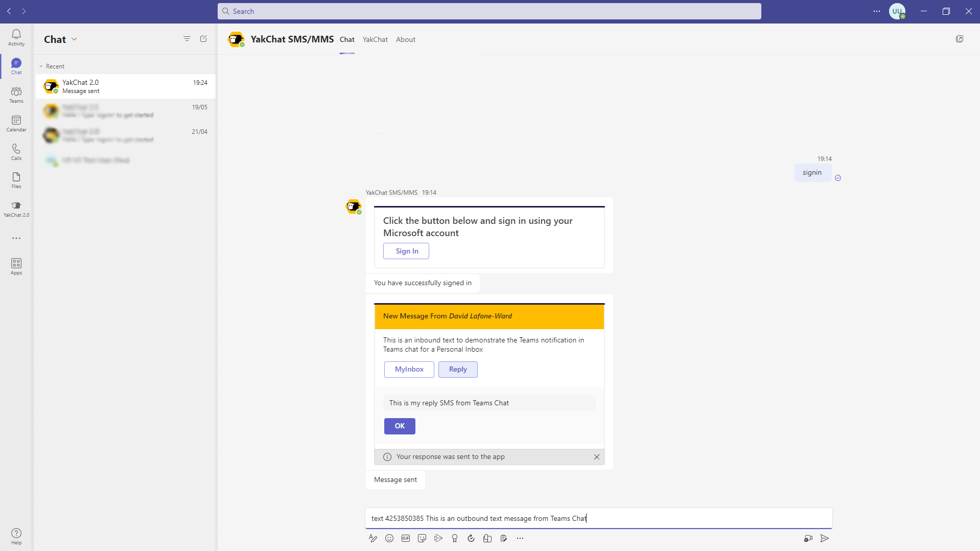Open the Calendar app
The width and height of the screenshot is (980, 551).
[x=16, y=123]
